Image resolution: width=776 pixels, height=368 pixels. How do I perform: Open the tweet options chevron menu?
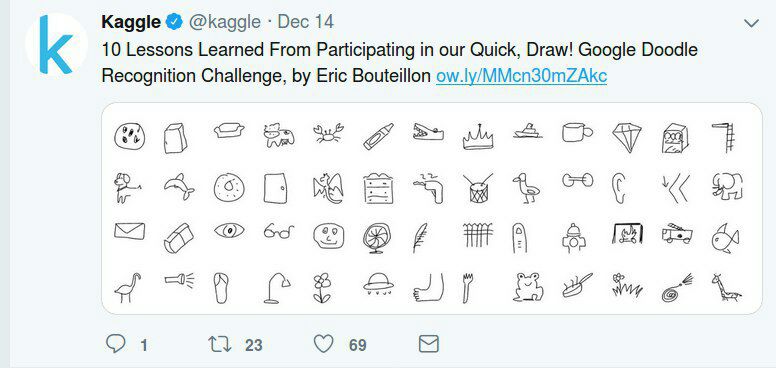751,23
